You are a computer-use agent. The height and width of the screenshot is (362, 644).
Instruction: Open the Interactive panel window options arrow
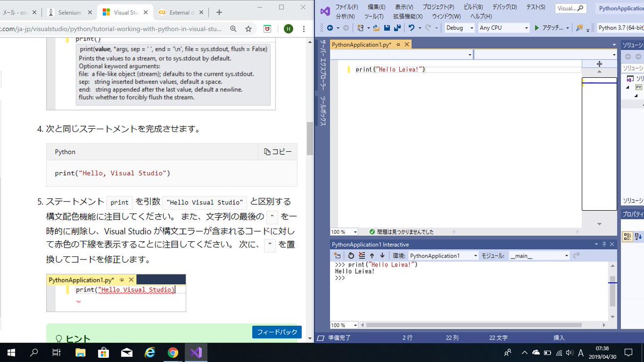point(596,244)
